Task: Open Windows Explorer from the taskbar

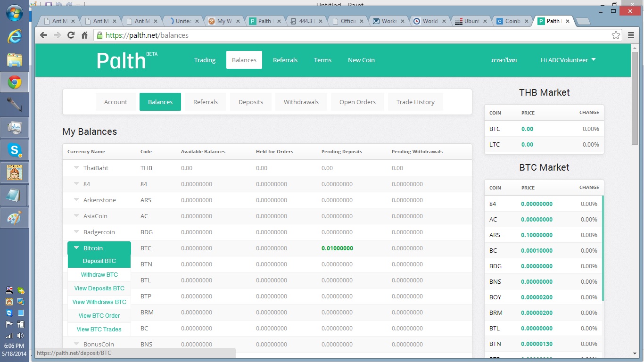Action: point(15,60)
